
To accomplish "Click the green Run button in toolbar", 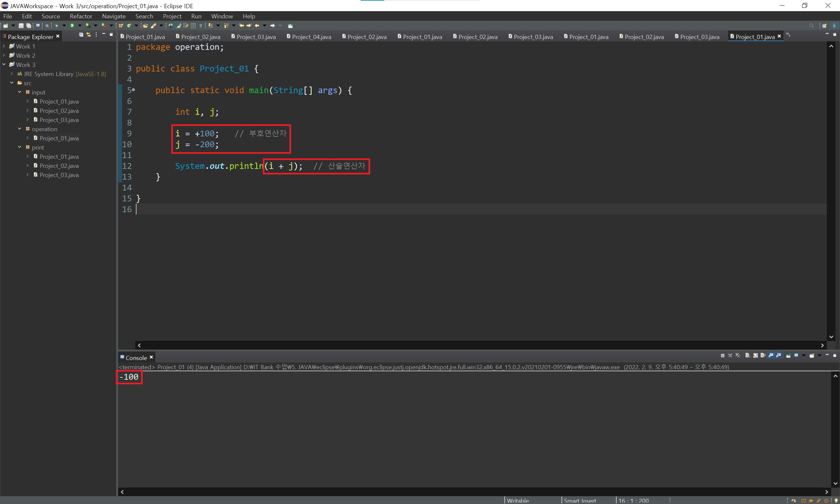I will 72,26.
